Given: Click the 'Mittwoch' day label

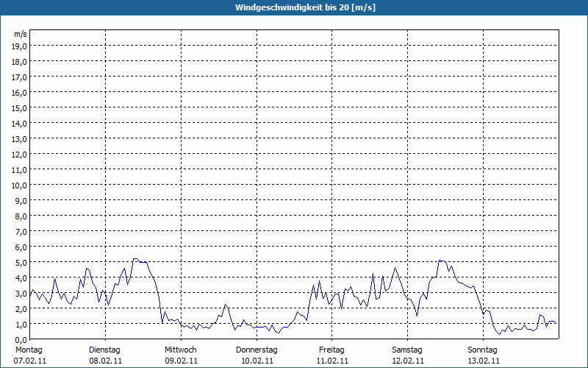Looking at the screenshot, I should pos(181,350).
